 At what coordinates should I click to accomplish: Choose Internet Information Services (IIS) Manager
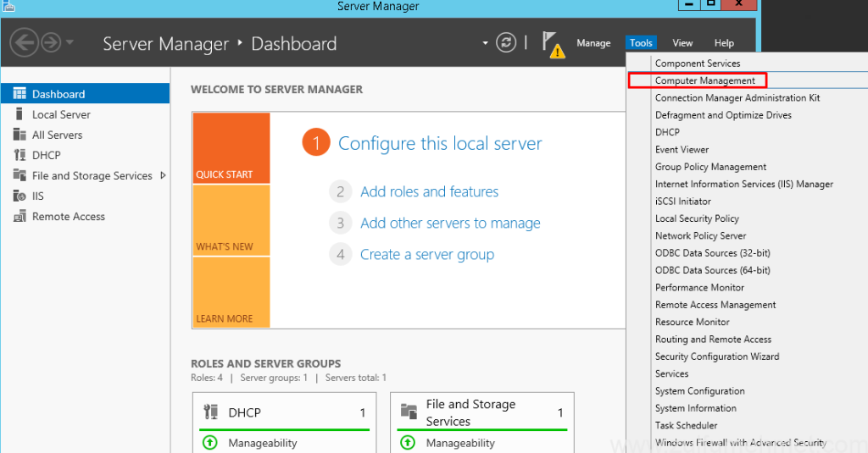[744, 184]
